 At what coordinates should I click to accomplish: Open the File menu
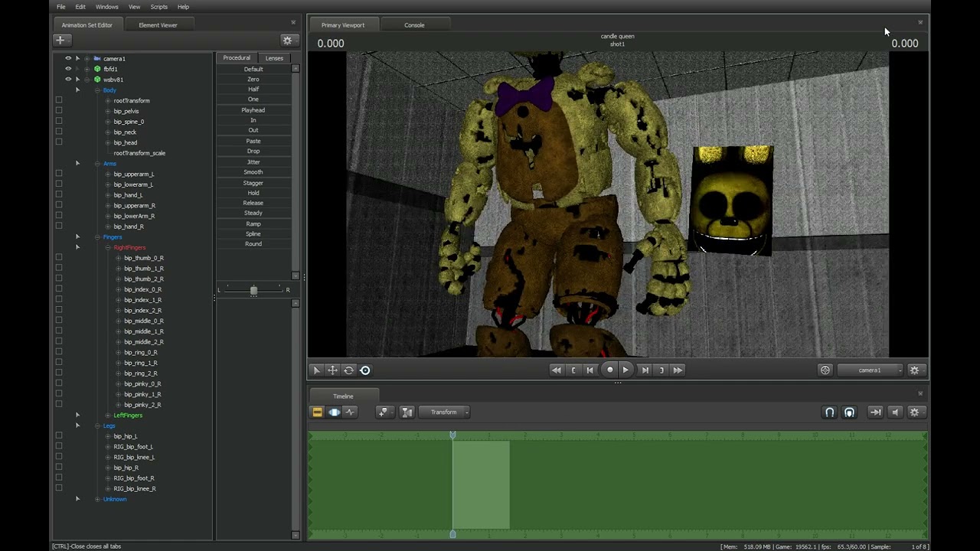click(x=61, y=7)
